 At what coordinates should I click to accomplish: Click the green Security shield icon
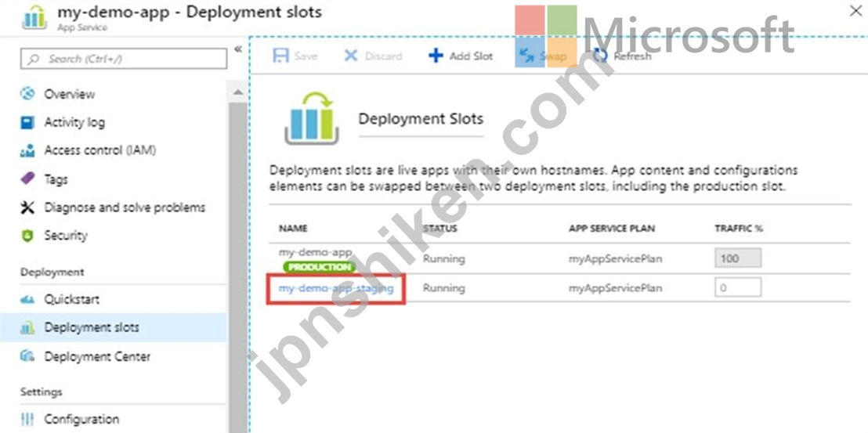tap(27, 236)
